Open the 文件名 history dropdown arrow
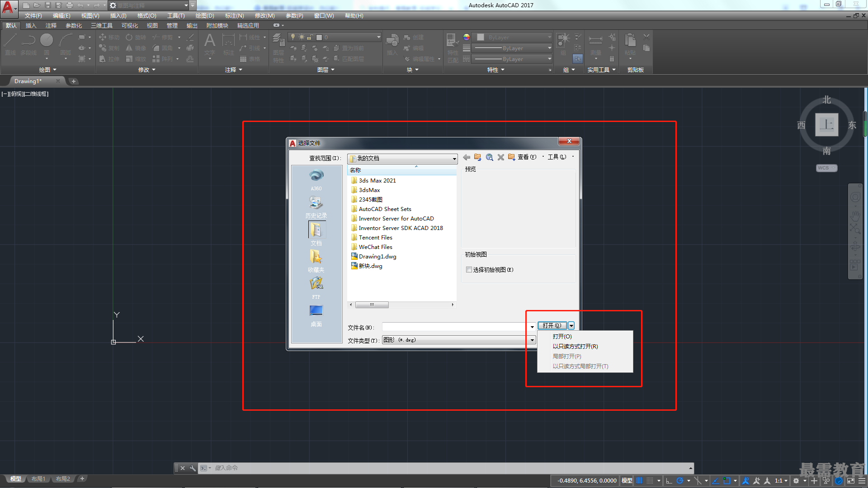 tap(532, 327)
